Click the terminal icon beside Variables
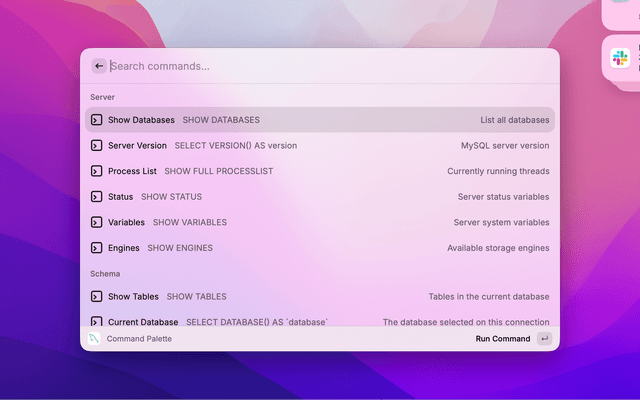The height and width of the screenshot is (400, 640). (x=96, y=222)
